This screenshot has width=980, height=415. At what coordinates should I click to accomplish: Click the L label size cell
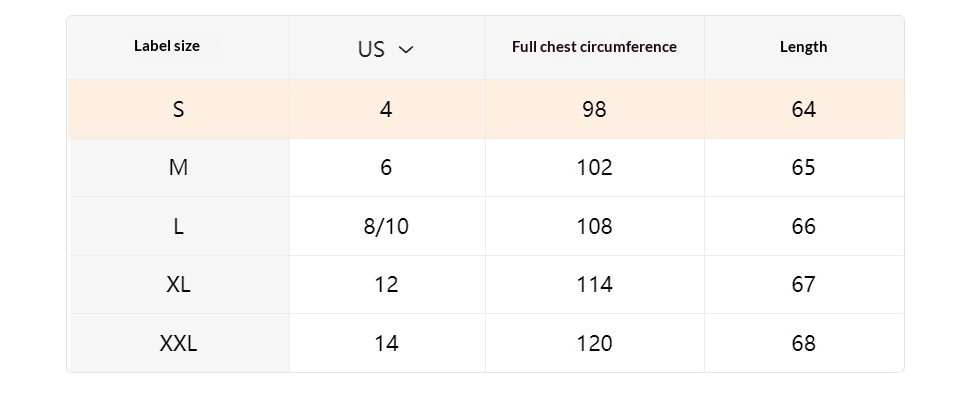point(178,226)
